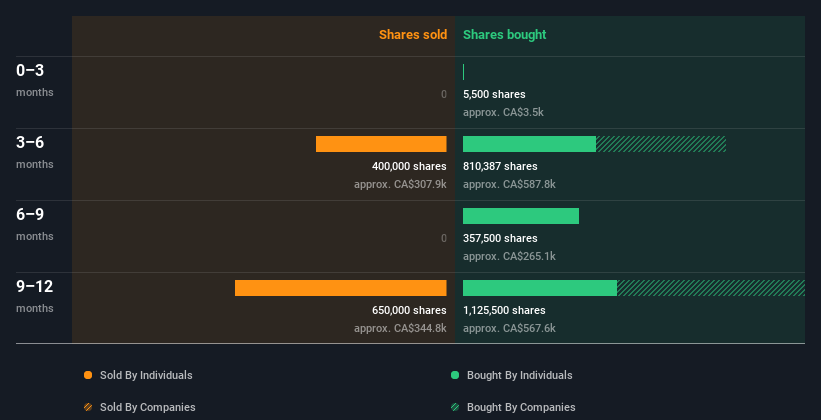The height and width of the screenshot is (420, 821).
Task: Select the Bought By Companies legend label
Action: (x=521, y=407)
